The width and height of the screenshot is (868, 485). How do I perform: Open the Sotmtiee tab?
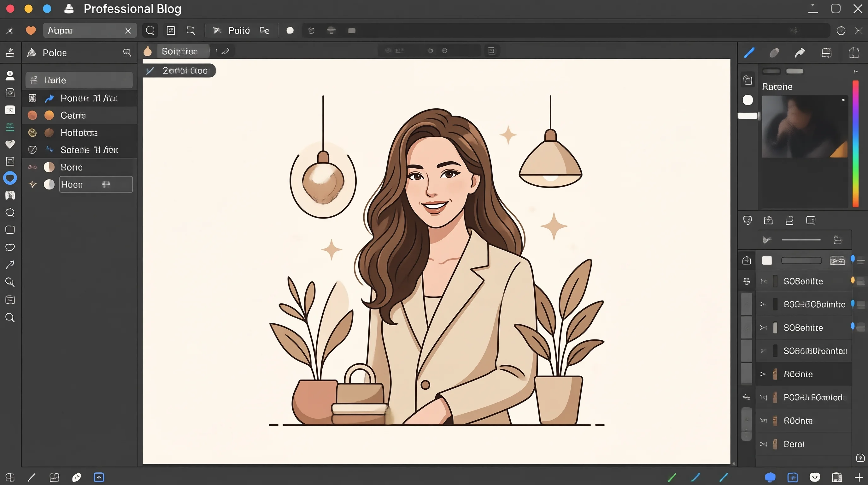[x=179, y=51]
